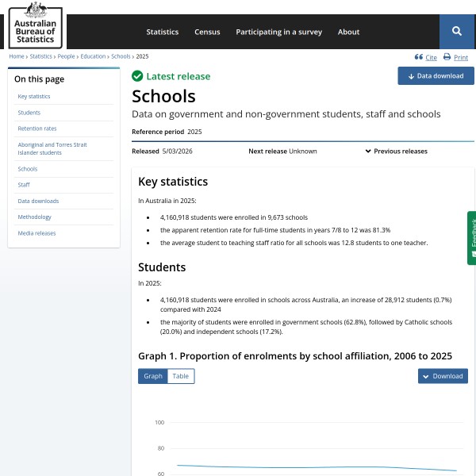476x476 pixels.
Task: Click the Data download button
Action: (x=436, y=76)
